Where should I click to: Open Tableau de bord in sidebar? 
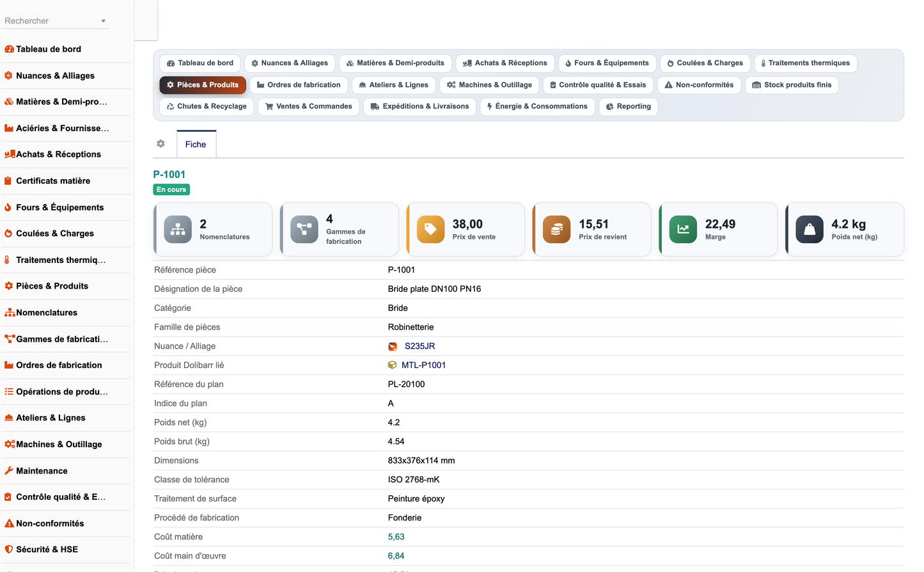coord(49,49)
